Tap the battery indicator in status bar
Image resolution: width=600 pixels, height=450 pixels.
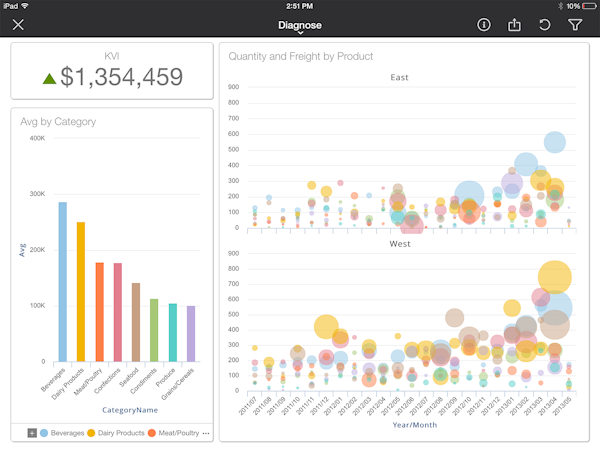(x=589, y=6)
